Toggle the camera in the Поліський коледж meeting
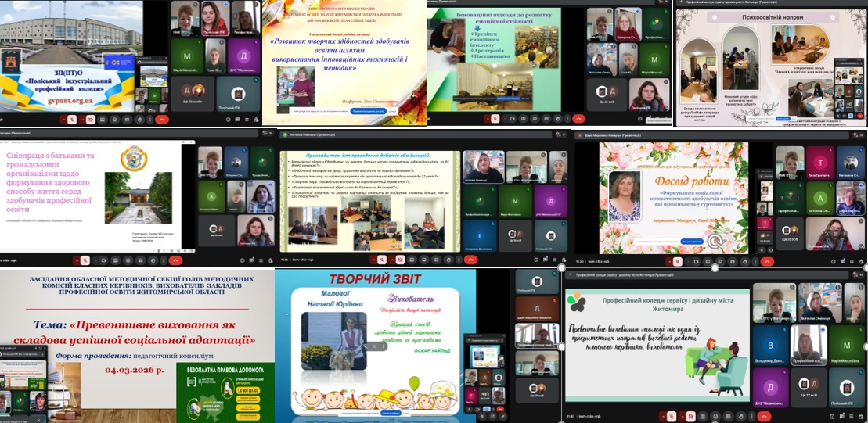This screenshot has height=423, width=868. click(x=91, y=120)
